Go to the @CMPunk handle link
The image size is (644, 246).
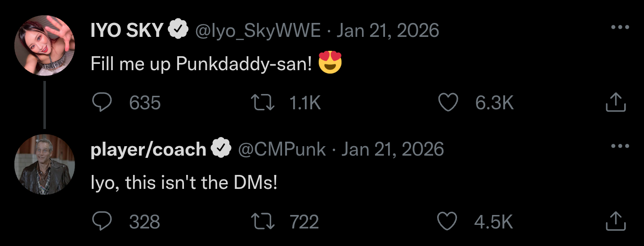pyautogui.click(x=282, y=149)
